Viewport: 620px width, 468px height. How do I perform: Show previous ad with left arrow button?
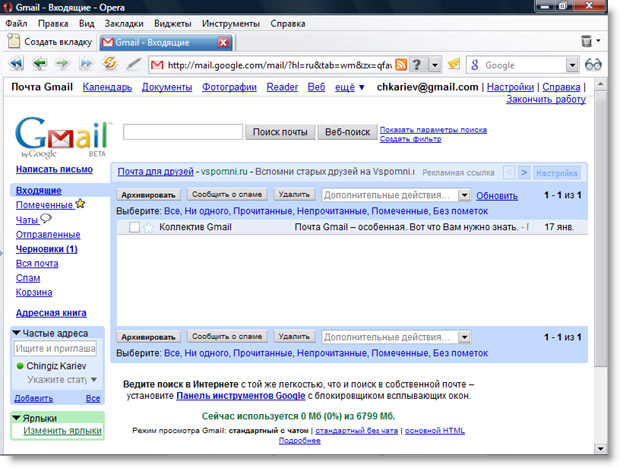(x=509, y=172)
